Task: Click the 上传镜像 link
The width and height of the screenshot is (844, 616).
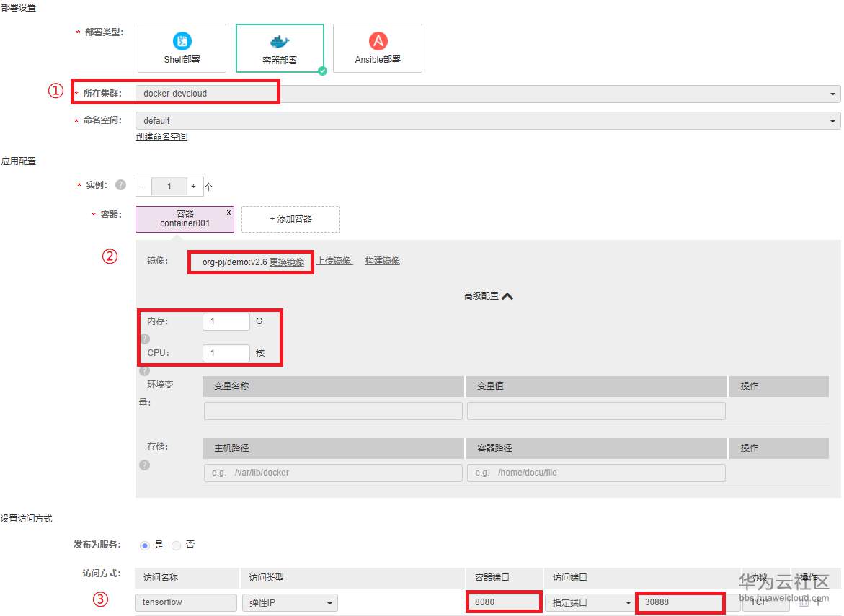Action: click(334, 260)
